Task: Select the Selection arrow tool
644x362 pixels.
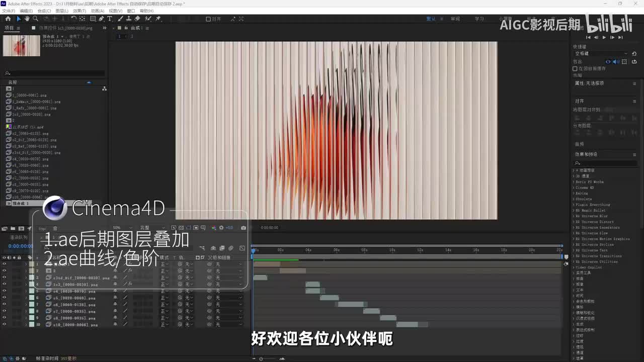Action: (19, 19)
